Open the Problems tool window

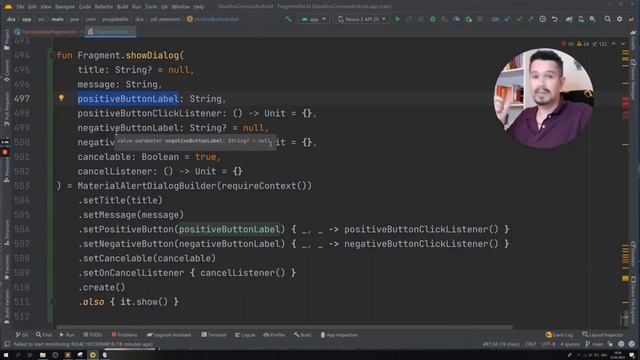[124, 335]
